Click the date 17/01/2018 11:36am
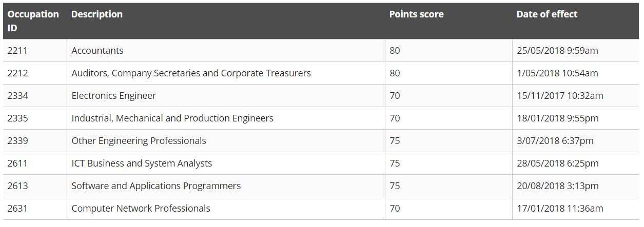 click(x=560, y=209)
